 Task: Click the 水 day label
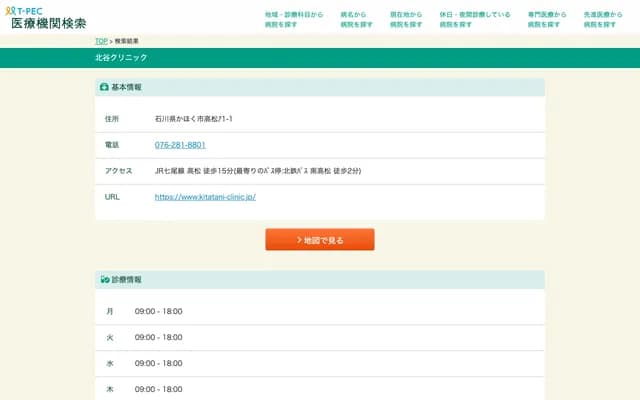(x=110, y=363)
